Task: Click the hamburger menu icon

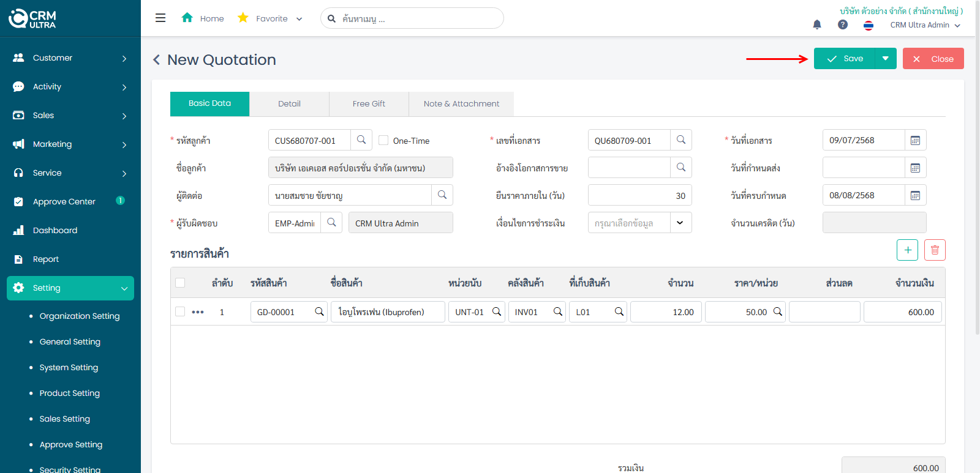Action: pyautogui.click(x=160, y=18)
